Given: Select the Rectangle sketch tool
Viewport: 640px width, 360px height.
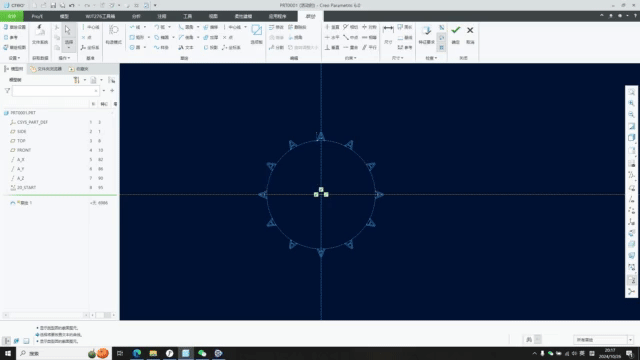Looking at the screenshot, I should point(137,37).
